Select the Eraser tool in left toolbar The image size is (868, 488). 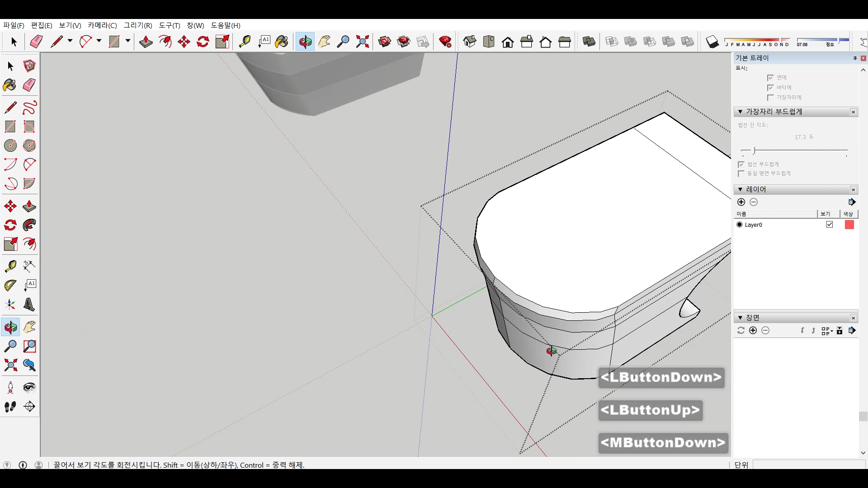click(x=29, y=85)
